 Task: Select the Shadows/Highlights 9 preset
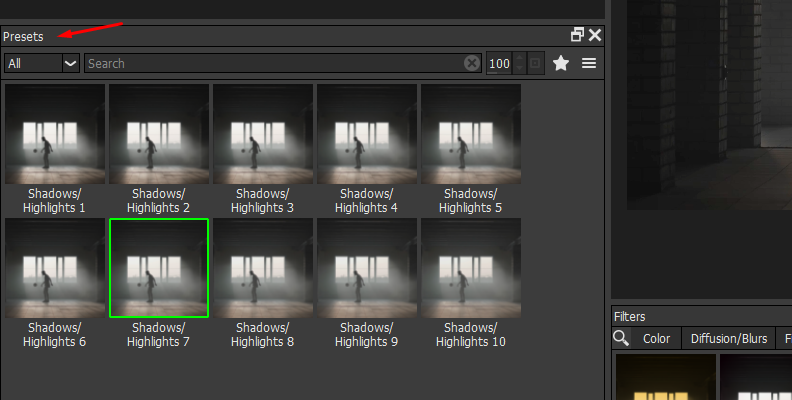pyautogui.click(x=367, y=268)
